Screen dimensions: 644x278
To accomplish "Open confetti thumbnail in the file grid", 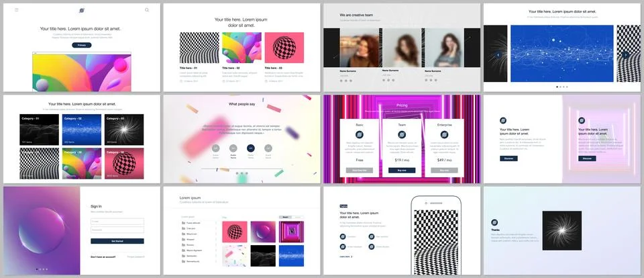I will point(235,256).
